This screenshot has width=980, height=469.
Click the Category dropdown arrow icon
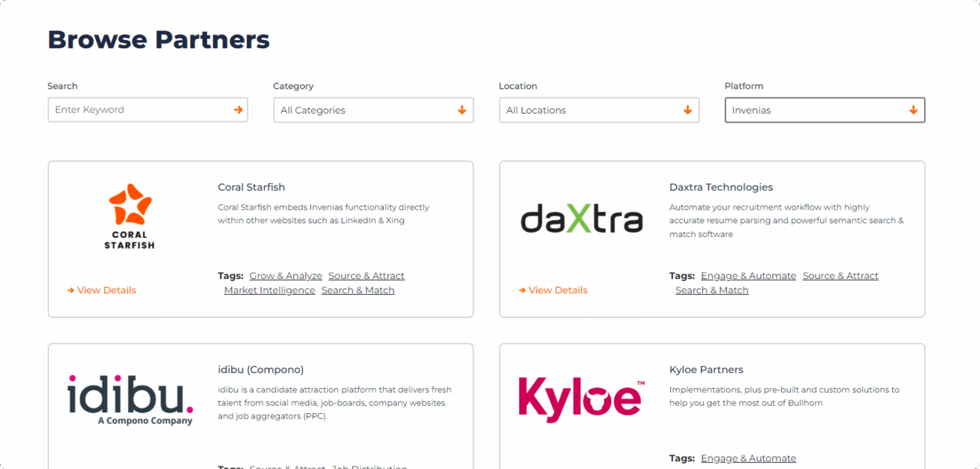(x=462, y=110)
